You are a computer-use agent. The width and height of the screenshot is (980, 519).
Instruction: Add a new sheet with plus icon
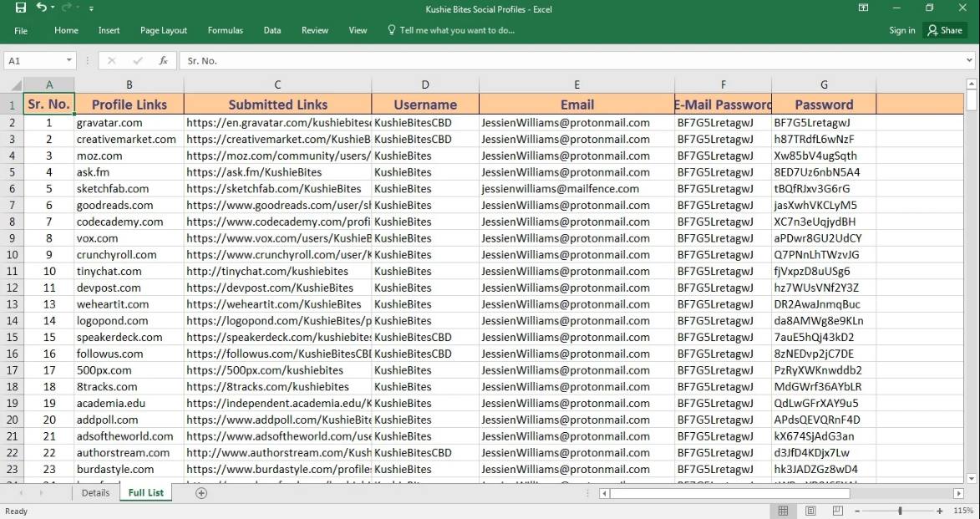pos(201,493)
